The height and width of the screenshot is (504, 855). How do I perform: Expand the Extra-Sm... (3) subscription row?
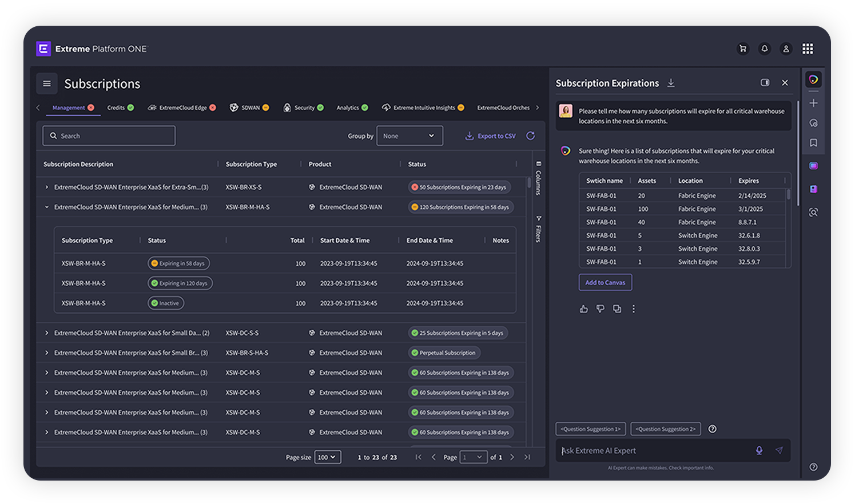[x=47, y=187]
